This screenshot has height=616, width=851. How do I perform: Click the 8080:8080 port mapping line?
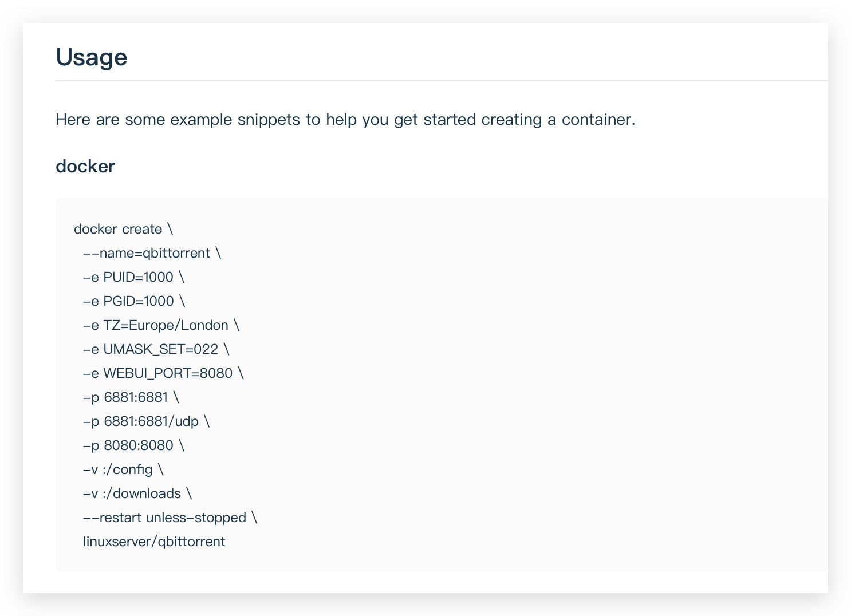133,445
